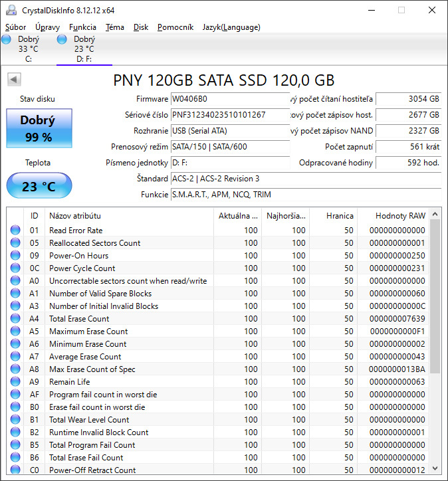The image size is (448, 481).
Task: Click status orb for Erase fail count in worst die
Action: coord(15,407)
